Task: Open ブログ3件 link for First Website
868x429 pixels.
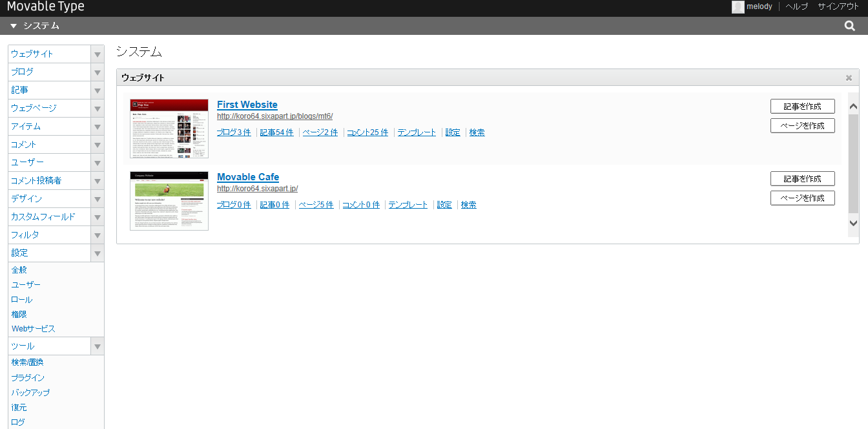Action: [234, 132]
